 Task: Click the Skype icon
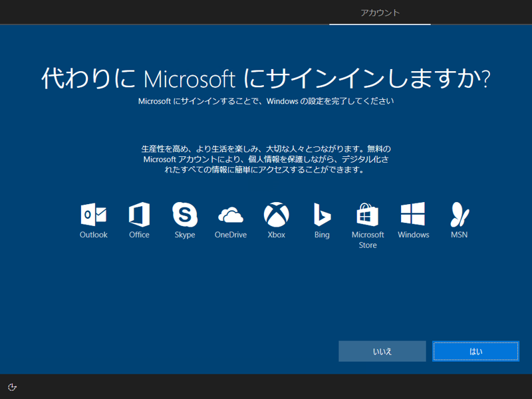pos(185,214)
